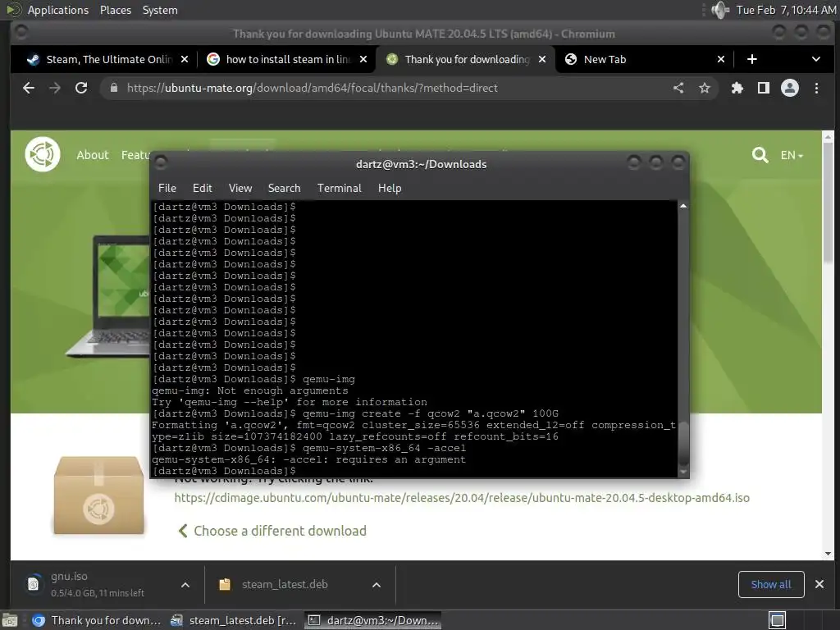The image size is (840, 630).
Task: Close the downloads bar
Action: [819, 584]
